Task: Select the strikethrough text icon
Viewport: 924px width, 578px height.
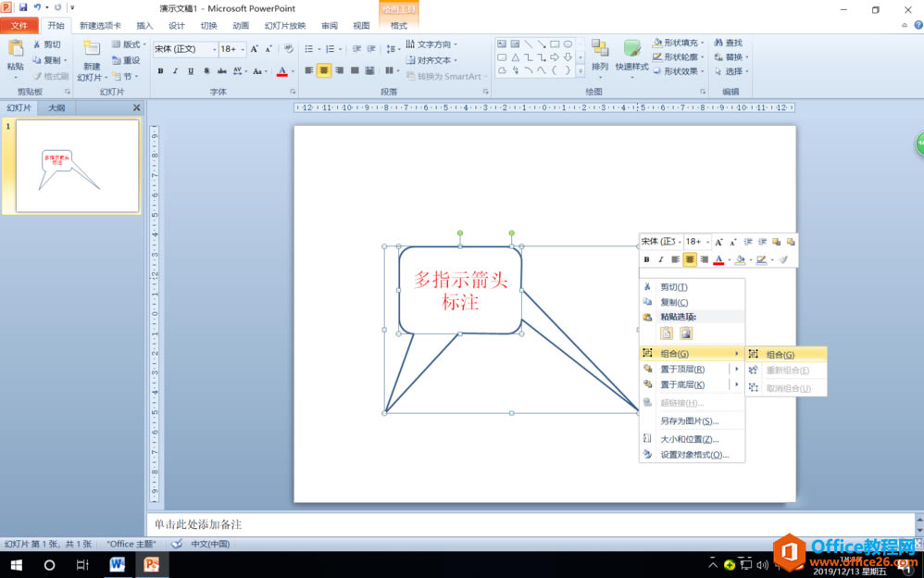Action: click(220, 71)
